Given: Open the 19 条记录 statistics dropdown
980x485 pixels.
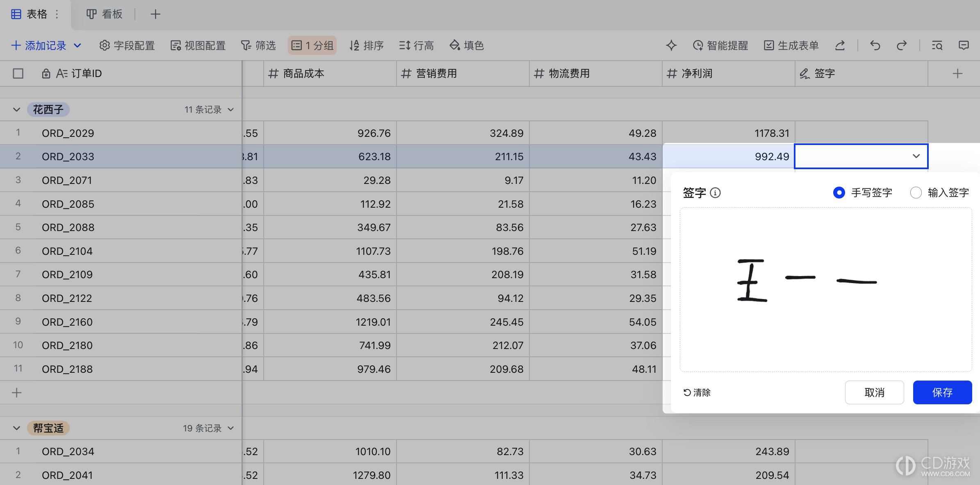Looking at the screenshot, I should (x=208, y=428).
